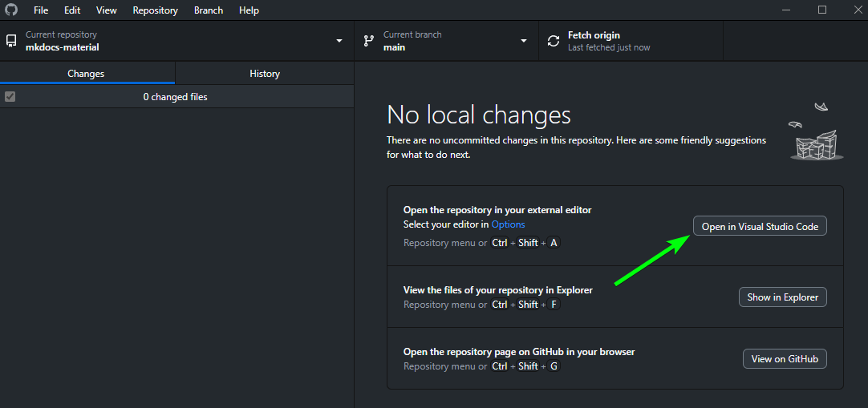The width and height of the screenshot is (868, 408).
Task: Click the Fetch origin sync icon
Action: 554,41
